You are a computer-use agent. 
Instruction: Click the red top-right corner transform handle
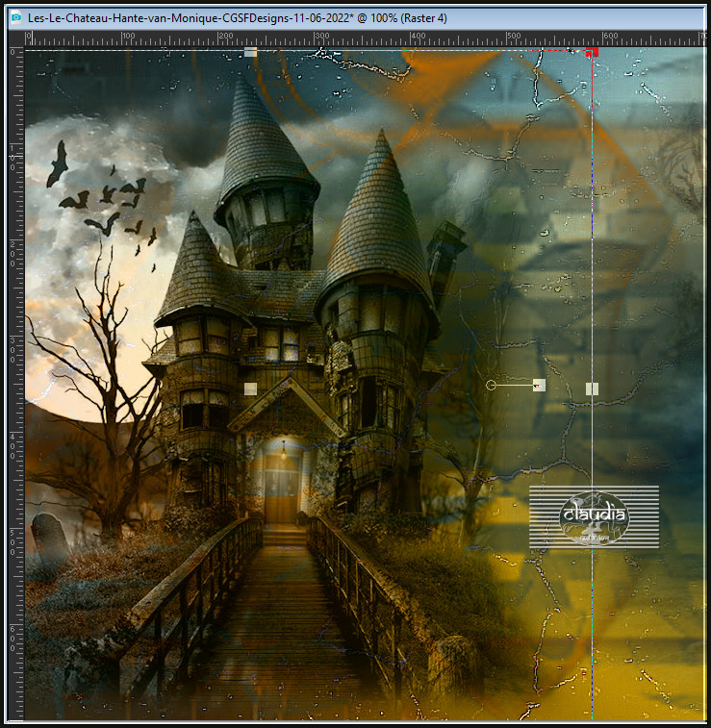coord(592,52)
